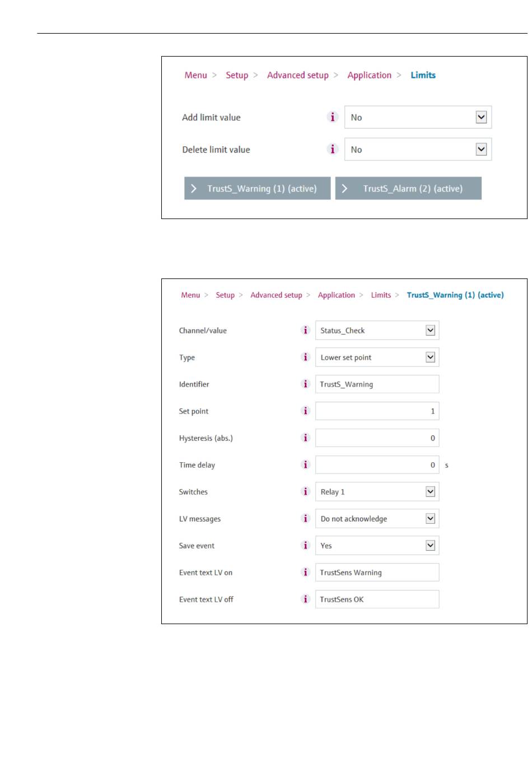The width and height of the screenshot is (532, 767).
Task: Click info icon for Event text LV on
Action: click(305, 572)
